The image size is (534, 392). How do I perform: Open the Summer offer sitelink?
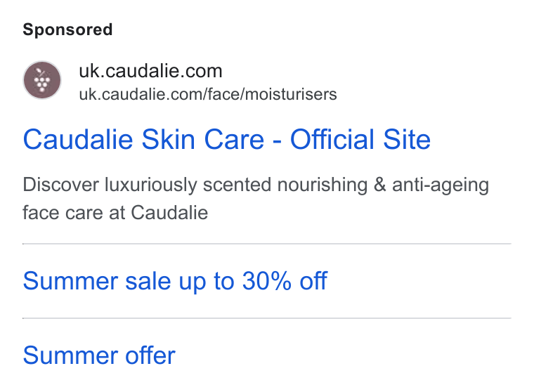click(99, 355)
